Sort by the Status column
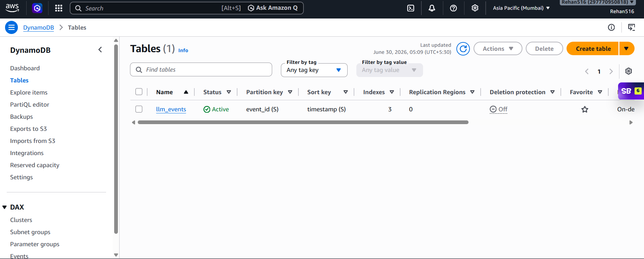Viewport: 644px width, 259px height. click(x=229, y=92)
